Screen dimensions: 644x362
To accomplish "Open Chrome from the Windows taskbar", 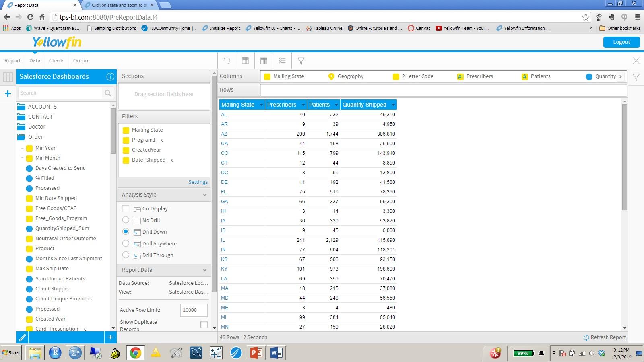I will [x=136, y=353].
